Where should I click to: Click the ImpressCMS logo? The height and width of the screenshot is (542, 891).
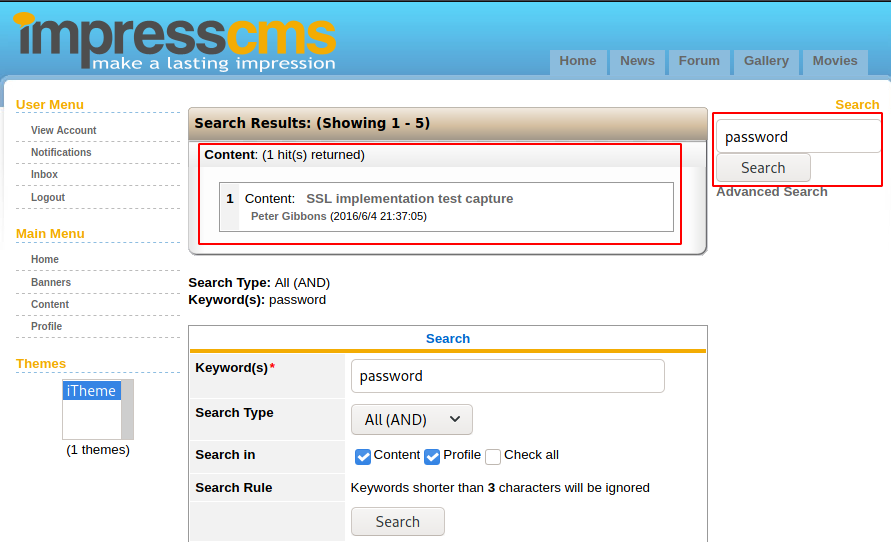pyautogui.click(x=176, y=42)
